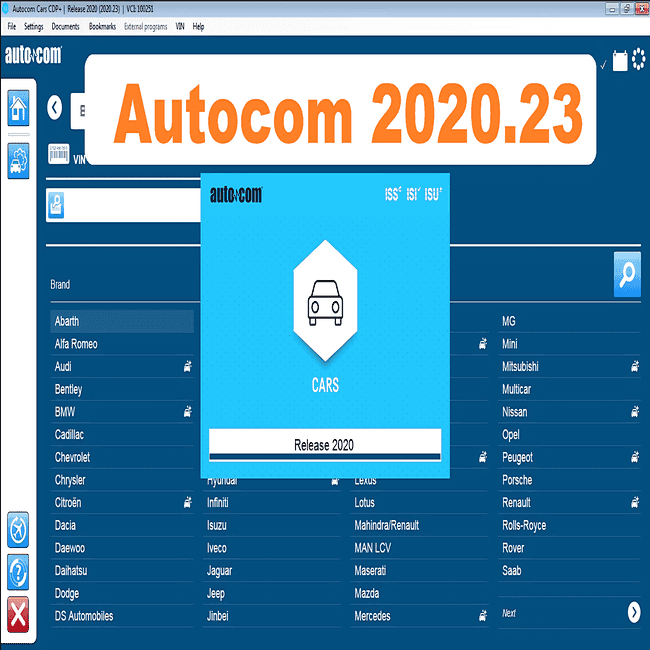650x650 pixels.
Task: Select Porsche brand
Action: 570,480
